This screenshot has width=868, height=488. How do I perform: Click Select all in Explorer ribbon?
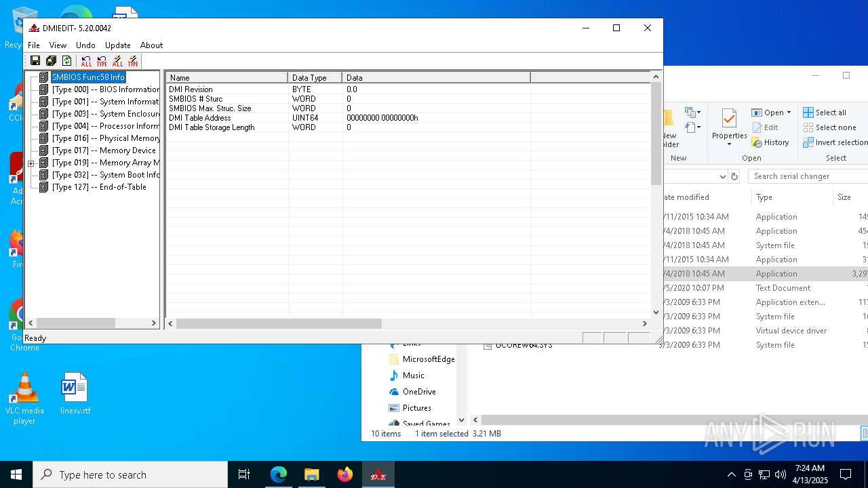coord(825,113)
